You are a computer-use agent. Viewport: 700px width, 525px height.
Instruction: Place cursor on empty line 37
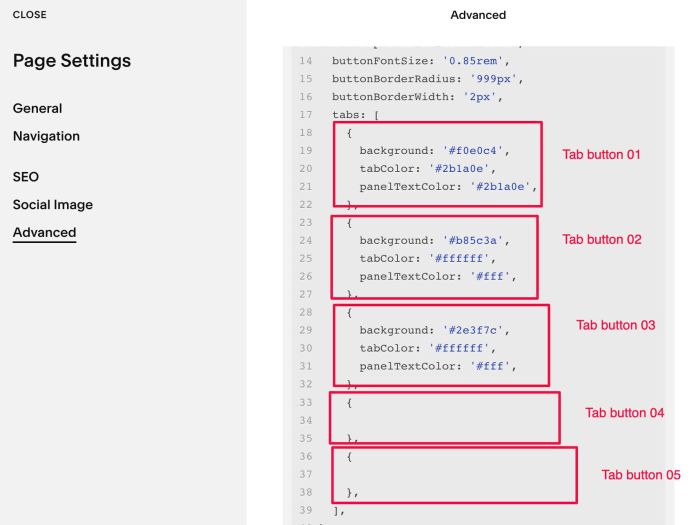(x=453, y=475)
